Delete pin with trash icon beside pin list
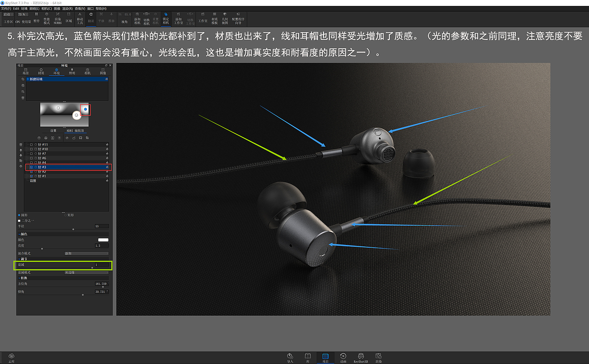589x364 pixels. coord(21,145)
